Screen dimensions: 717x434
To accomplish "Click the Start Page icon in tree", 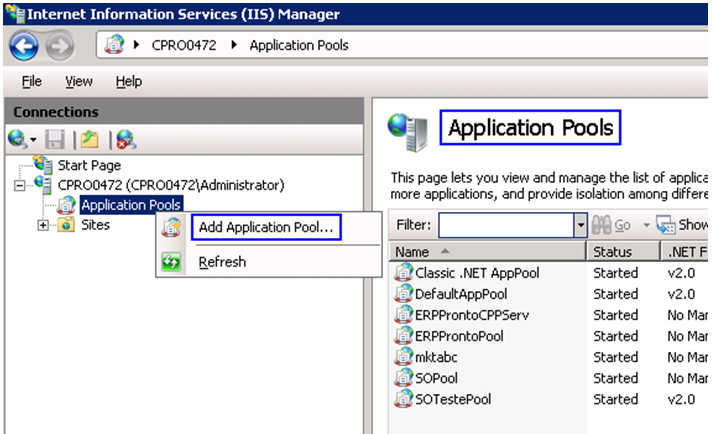I will coord(43,165).
